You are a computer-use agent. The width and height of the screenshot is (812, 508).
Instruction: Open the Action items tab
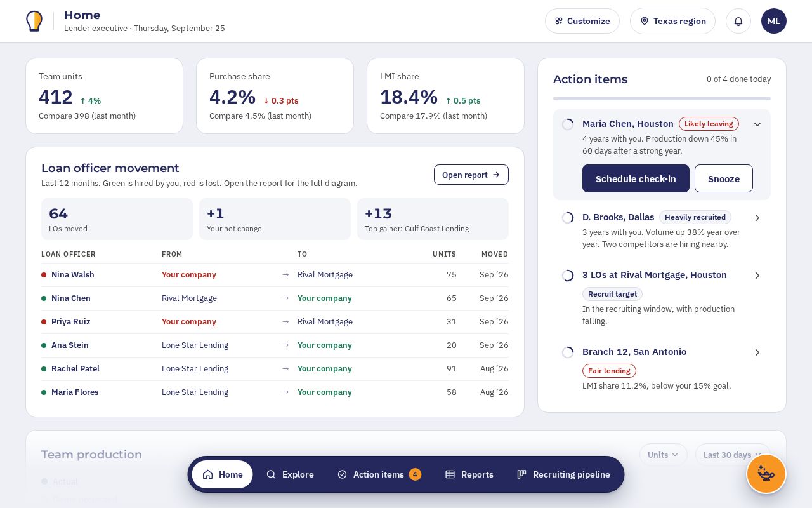tap(379, 474)
